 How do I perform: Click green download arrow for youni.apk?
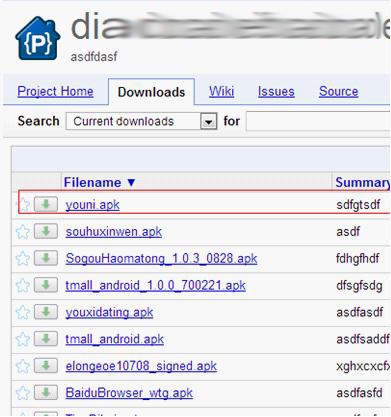(46, 204)
